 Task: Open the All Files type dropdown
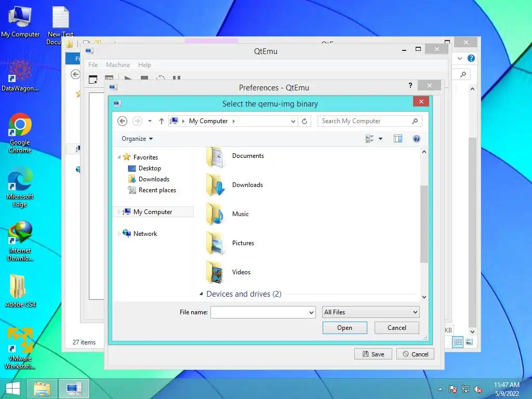[370, 312]
